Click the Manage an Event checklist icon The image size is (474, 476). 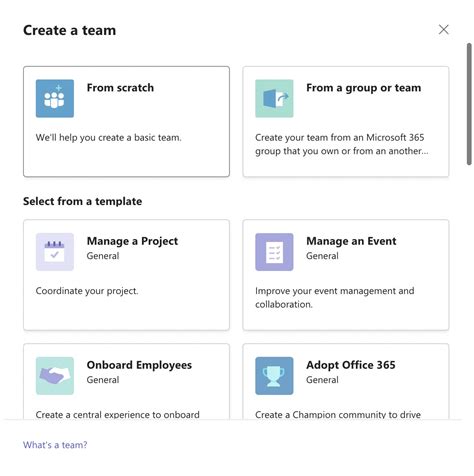point(274,252)
